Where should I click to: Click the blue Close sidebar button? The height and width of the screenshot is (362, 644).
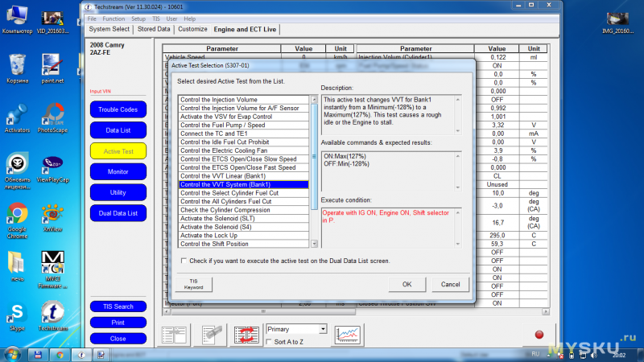[x=118, y=339]
